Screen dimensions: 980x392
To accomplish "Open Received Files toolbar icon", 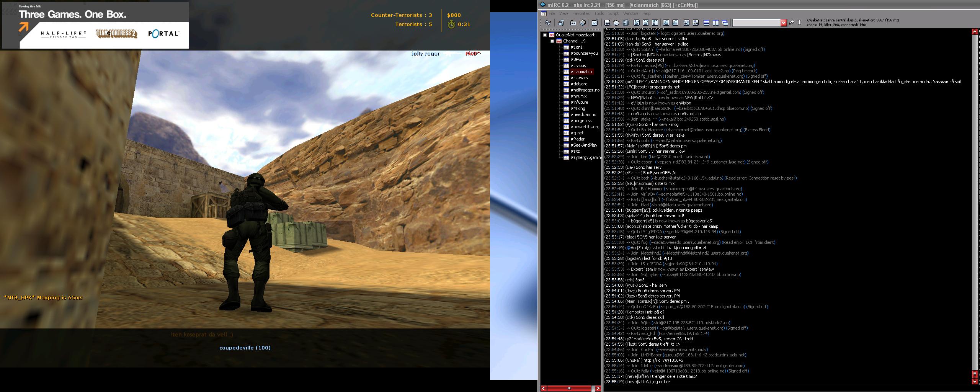I will (x=666, y=23).
